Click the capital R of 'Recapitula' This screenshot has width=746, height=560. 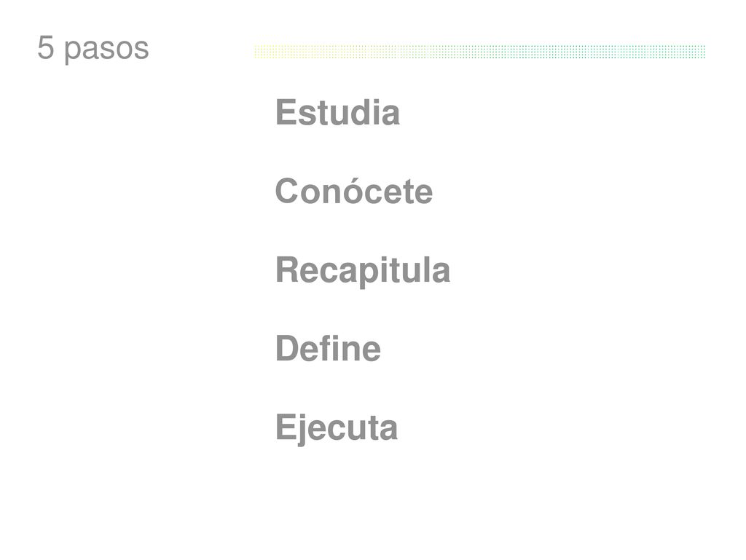coord(287,269)
